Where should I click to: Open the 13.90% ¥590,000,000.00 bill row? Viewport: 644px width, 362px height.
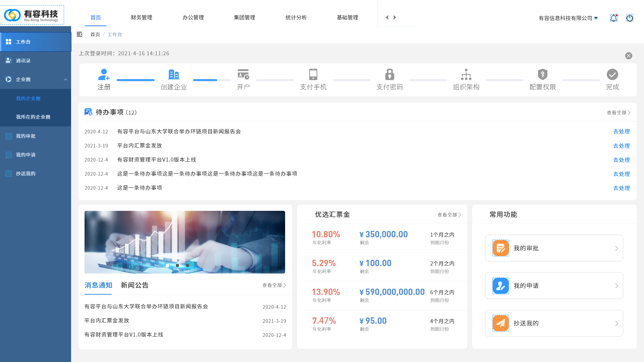[x=385, y=296]
